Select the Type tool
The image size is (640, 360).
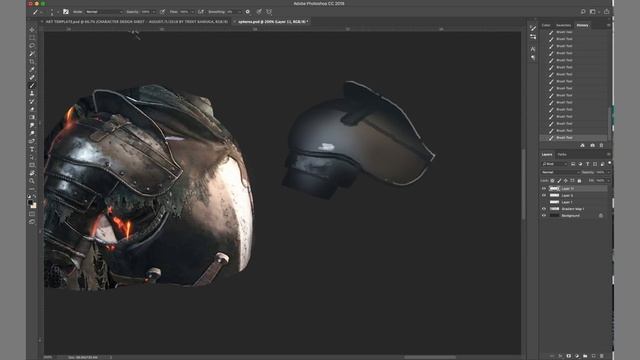pos(32,149)
